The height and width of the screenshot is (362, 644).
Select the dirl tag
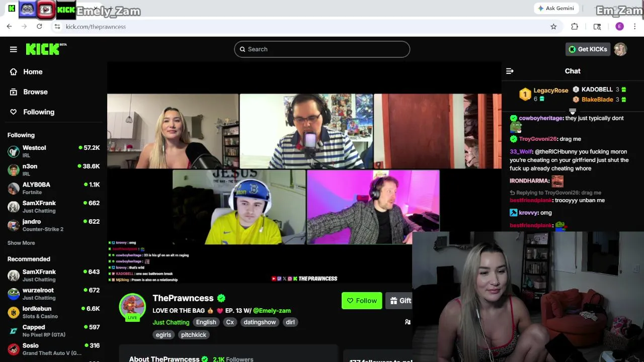coord(290,322)
